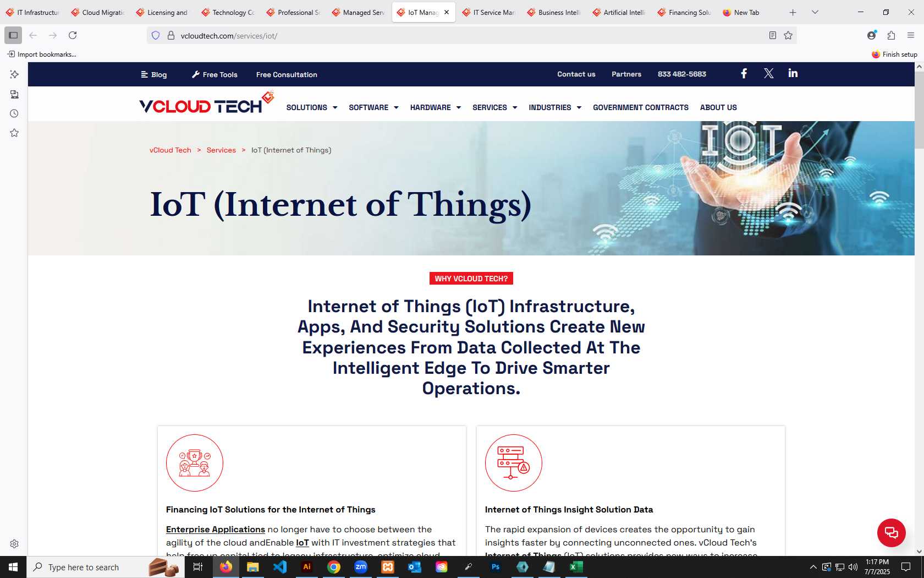Switch to the Business Intelligence tab
Viewport: 924px width, 578px height.
coord(554,12)
